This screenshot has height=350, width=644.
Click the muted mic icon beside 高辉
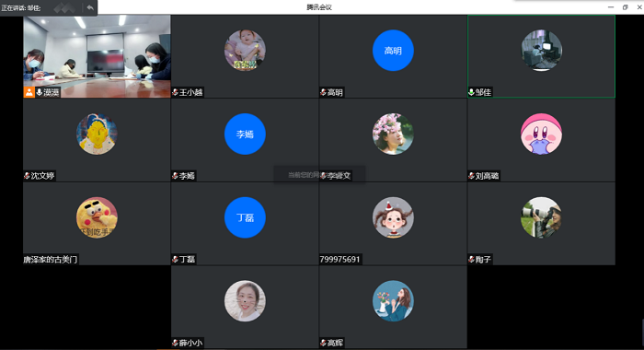pos(323,343)
